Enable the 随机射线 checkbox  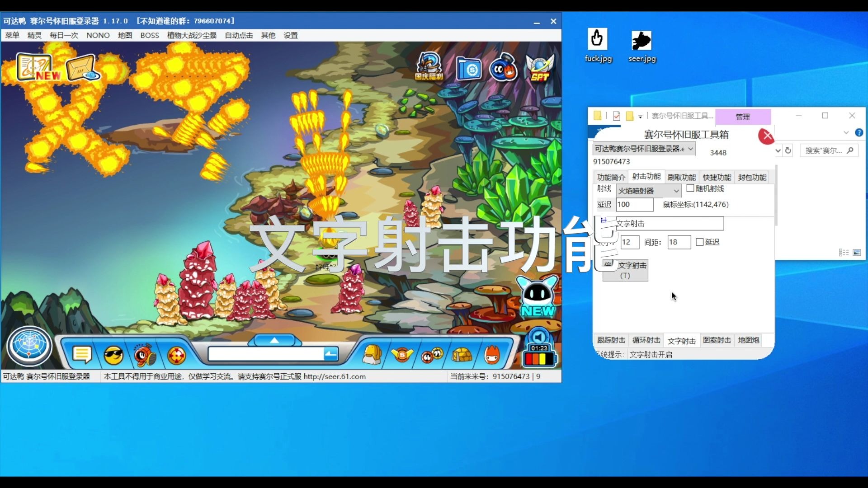[x=690, y=188]
